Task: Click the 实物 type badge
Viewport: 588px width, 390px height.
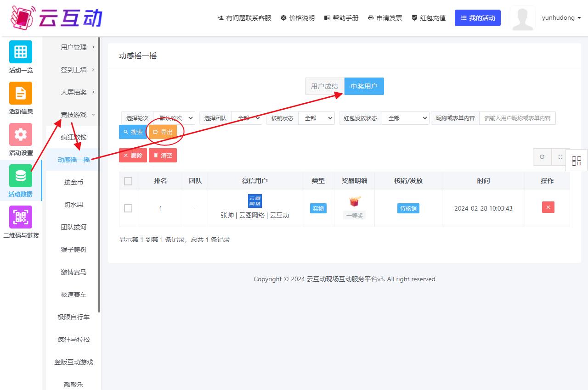Action: click(x=318, y=208)
